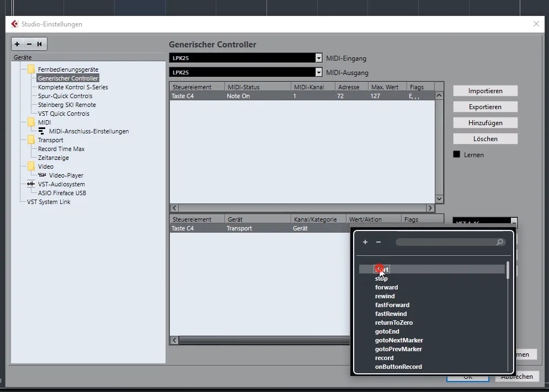The height and width of the screenshot is (392, 549).
Task: Click the lower table horizontal scrollbar
Action: pos(264,340)
